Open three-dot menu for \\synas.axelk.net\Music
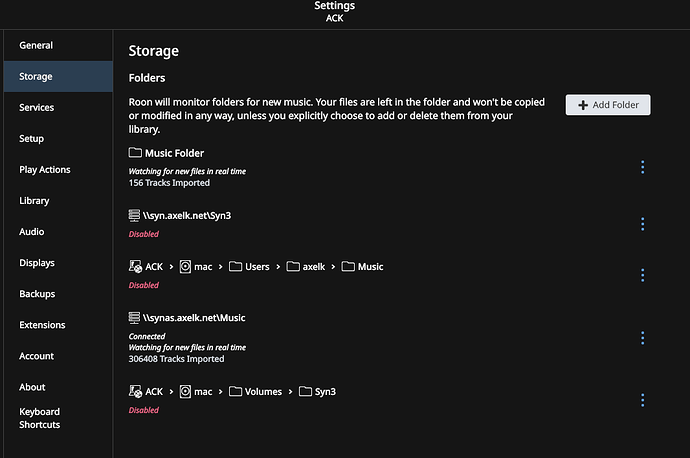 click(642, 338)
